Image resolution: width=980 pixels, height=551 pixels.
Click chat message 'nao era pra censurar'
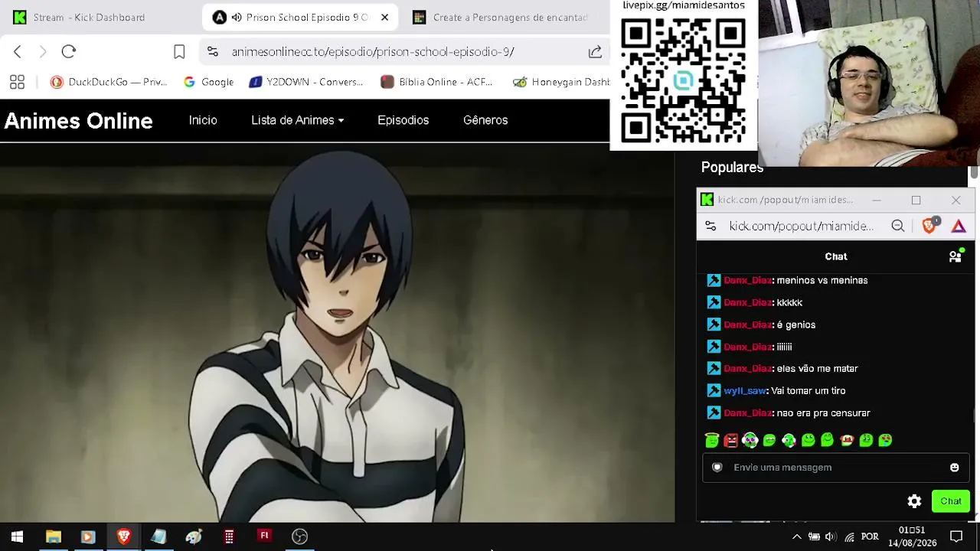(823, 412)
